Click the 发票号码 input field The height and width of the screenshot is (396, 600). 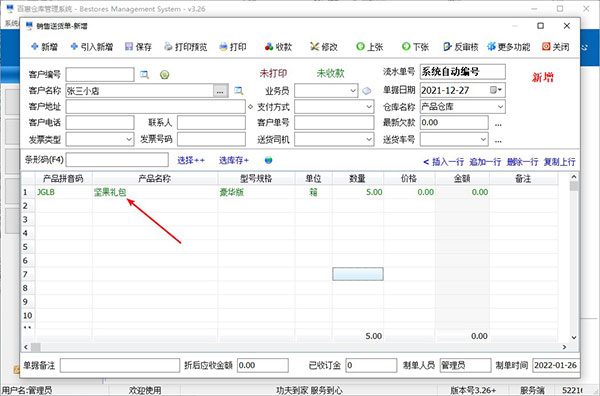tap(211, 139)
